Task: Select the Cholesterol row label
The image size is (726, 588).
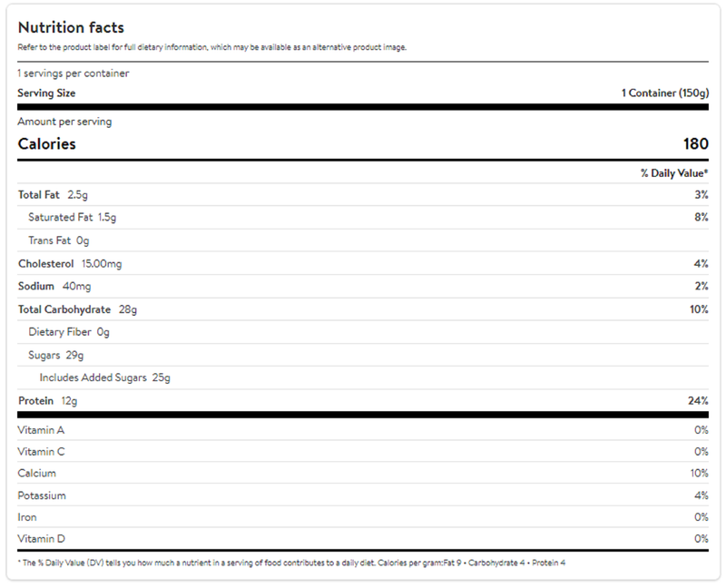Action: point(45,264)
